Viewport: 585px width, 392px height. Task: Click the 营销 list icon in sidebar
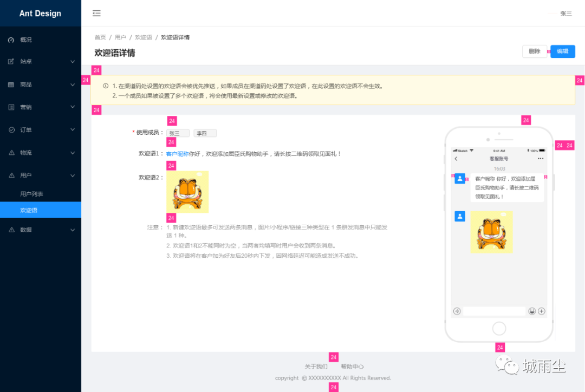click(11, 107)
